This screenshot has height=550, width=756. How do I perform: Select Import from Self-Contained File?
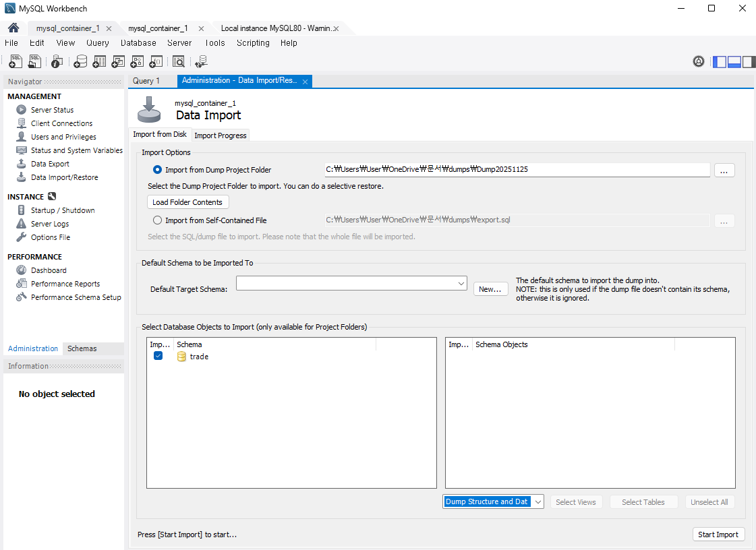pyautogui.click(x=157, y=220)
